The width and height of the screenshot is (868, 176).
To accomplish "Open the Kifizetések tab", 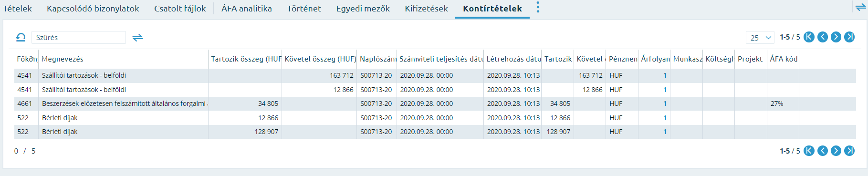I will click(426, 9).
